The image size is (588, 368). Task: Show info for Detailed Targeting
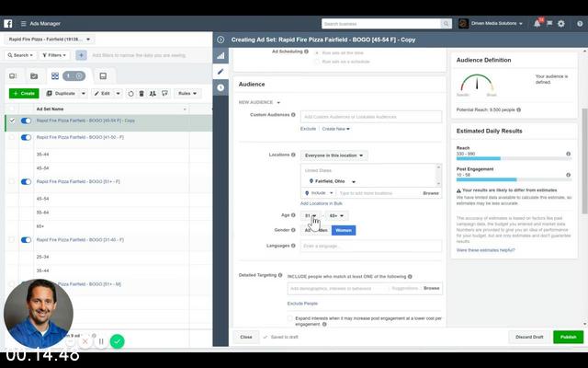280,275
